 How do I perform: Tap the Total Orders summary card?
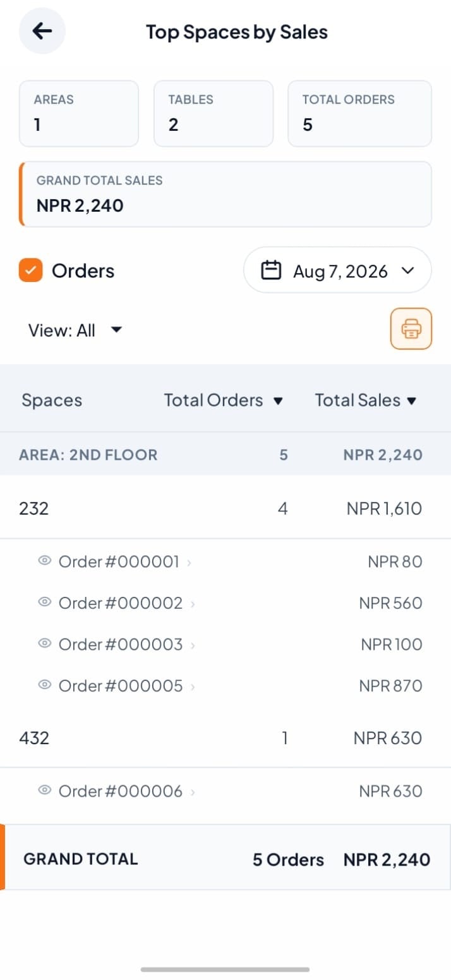coord(359,113)
